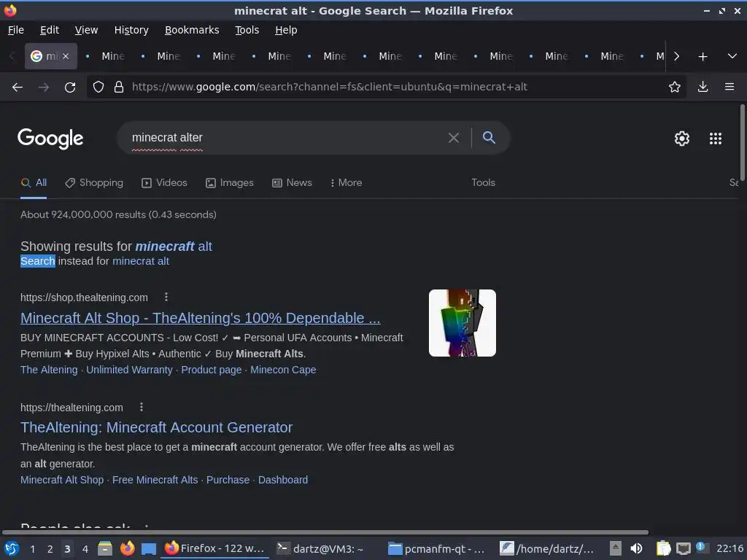Switch to the All results tab

pyautogui.click(x=34, y=183)
